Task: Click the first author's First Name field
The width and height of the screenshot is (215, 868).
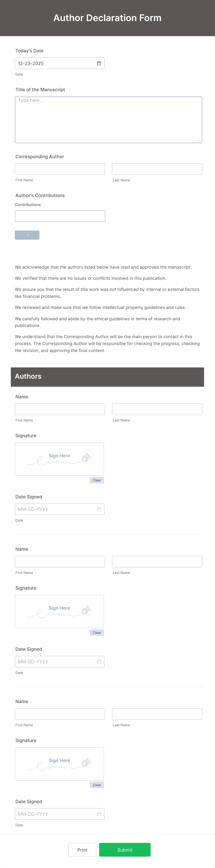Action: pyautogui.click(x=60, y=409)
